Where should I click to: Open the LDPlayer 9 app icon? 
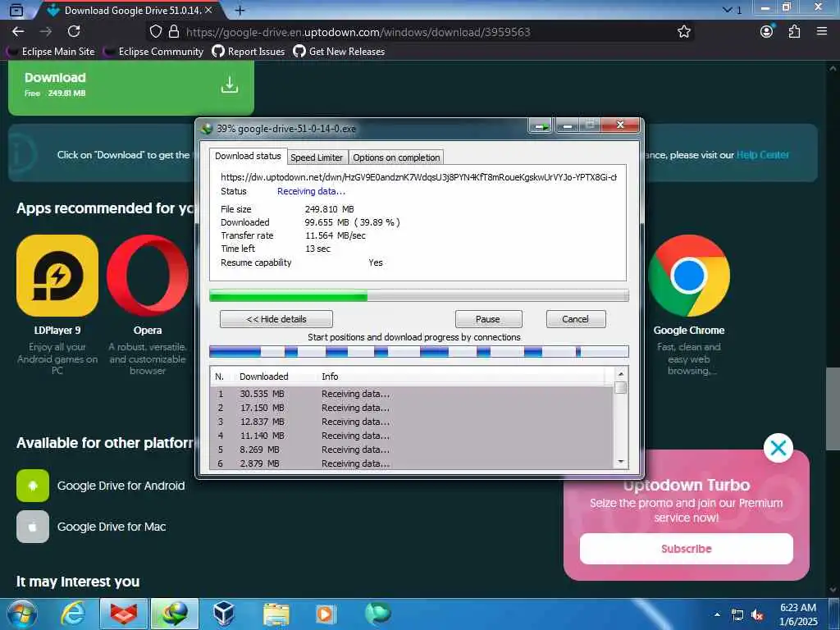(57, 276)
